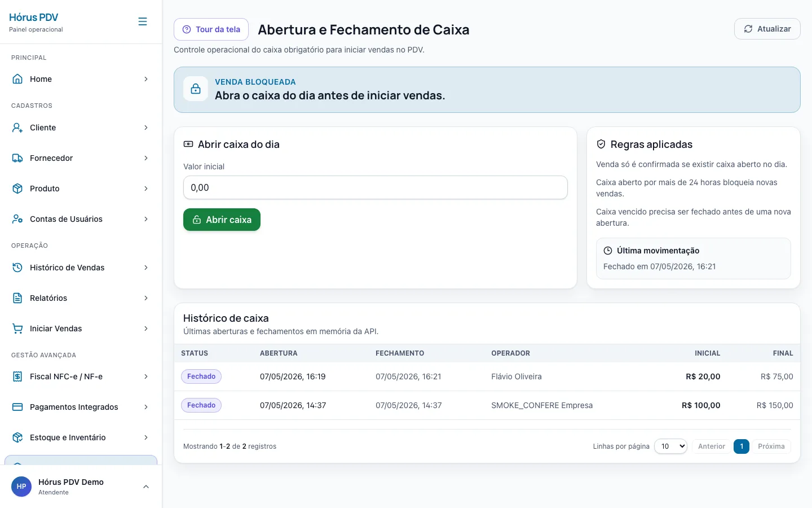Click the Contas de Usuários icon

(x=17, y=219)
